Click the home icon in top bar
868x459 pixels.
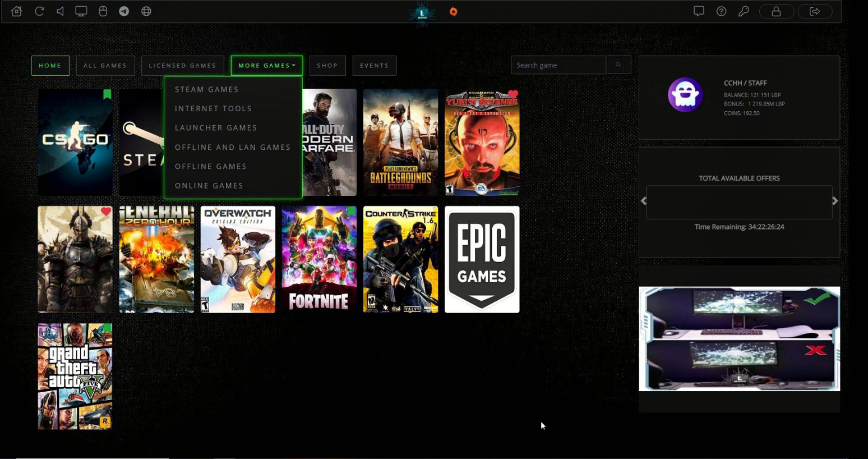(x=16, y=11)
